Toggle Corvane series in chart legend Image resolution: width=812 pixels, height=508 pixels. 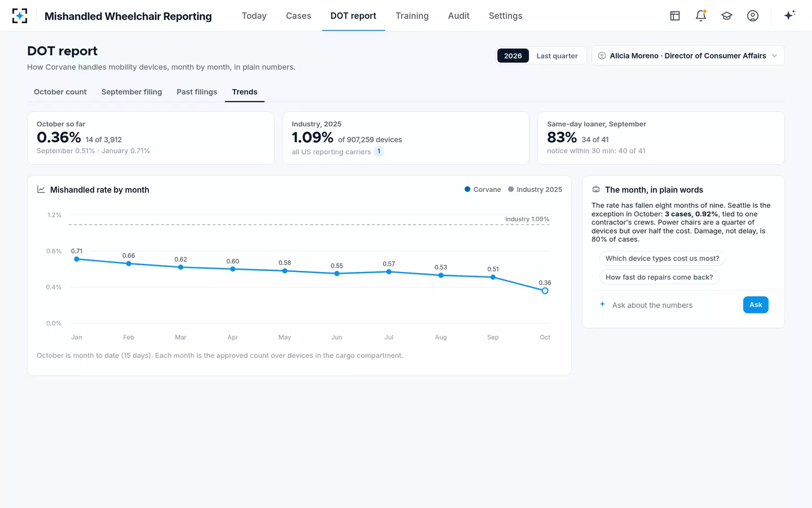(483, 190)
